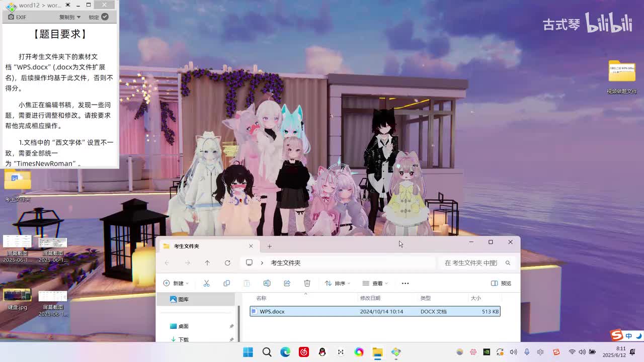Click 桌面 in the navigation pane

pos(183,326)
